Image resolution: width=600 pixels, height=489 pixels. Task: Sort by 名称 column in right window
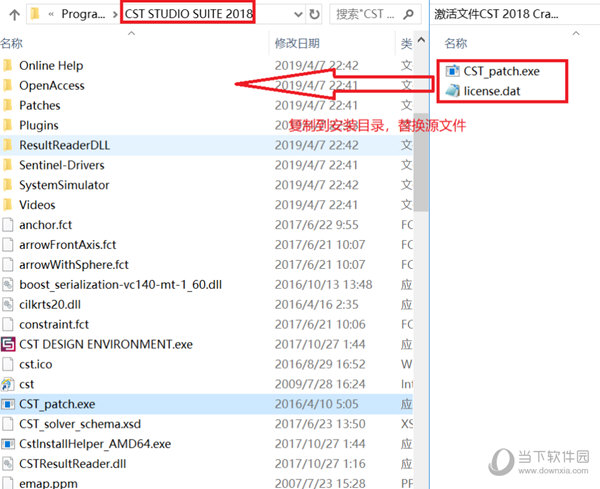click(x=456, y=43)
